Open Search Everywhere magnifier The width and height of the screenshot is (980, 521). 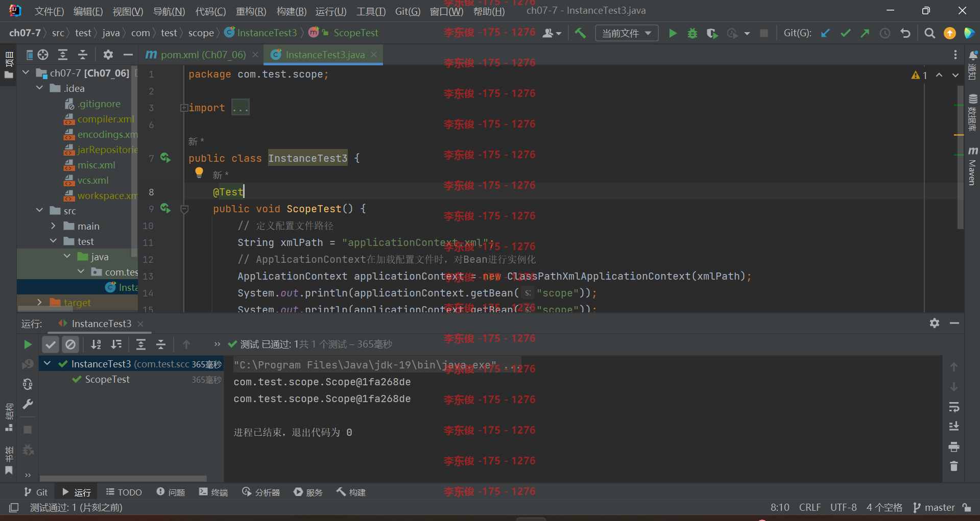pyautogui.click(x=930, y=33)
